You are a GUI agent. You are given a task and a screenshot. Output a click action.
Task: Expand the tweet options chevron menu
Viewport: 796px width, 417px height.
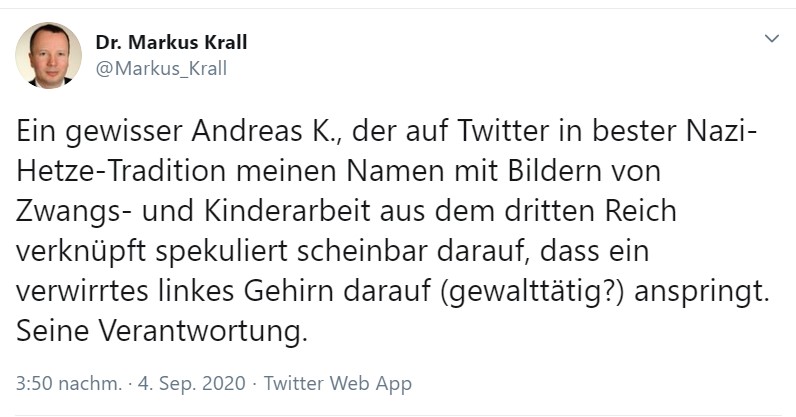[x=770, y=39]
